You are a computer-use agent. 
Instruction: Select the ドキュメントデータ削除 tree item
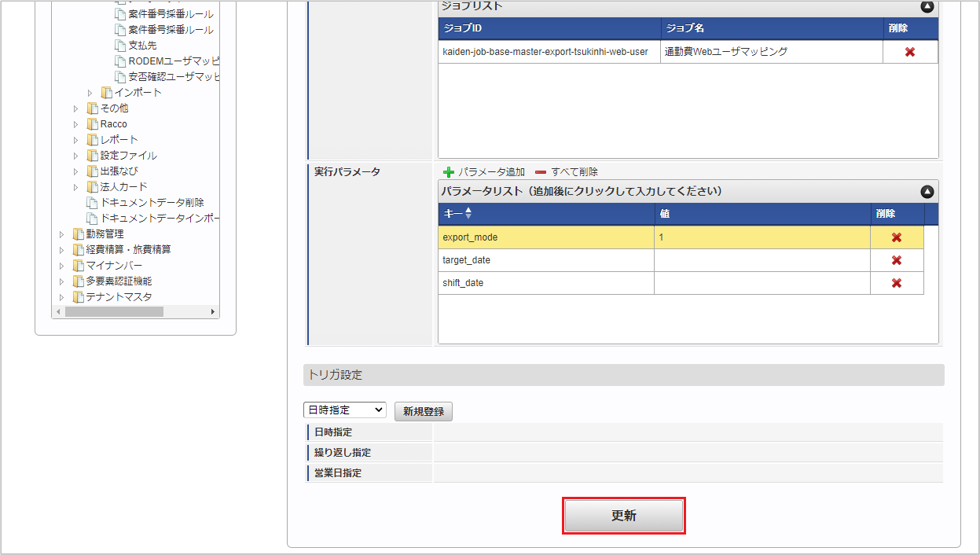point(152,203)
